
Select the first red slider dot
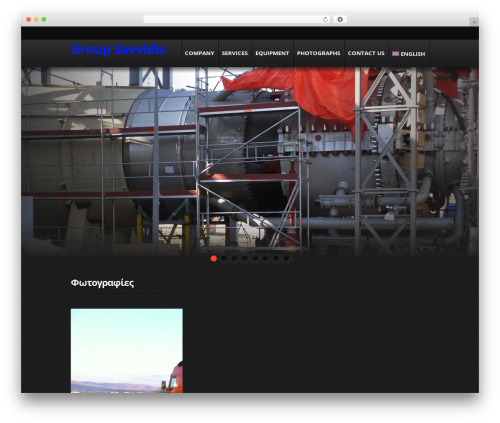point(214,258)
